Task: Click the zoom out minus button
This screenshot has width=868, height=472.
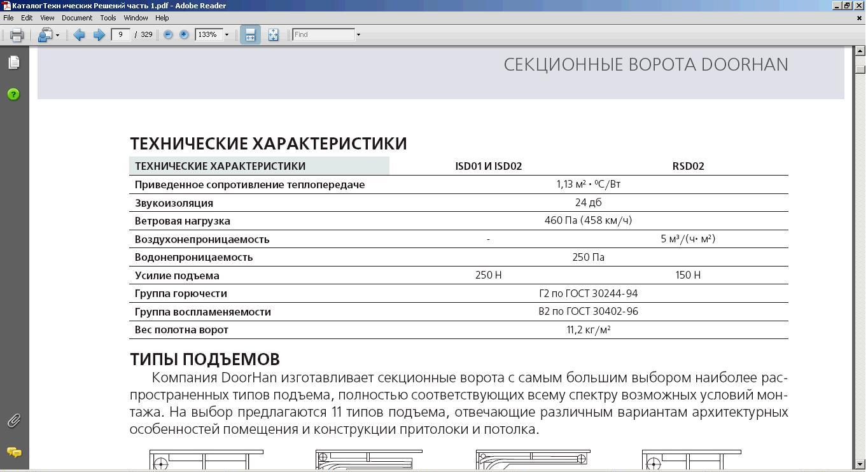Action: coord(168,35)
